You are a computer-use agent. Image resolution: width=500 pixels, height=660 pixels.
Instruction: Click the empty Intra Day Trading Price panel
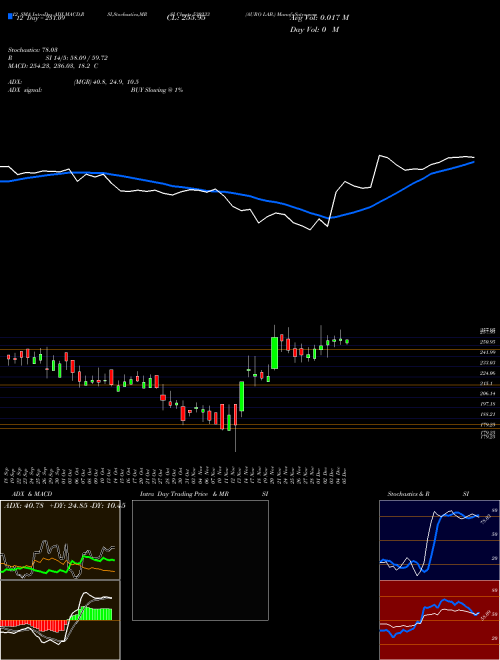tap(200, 560)
